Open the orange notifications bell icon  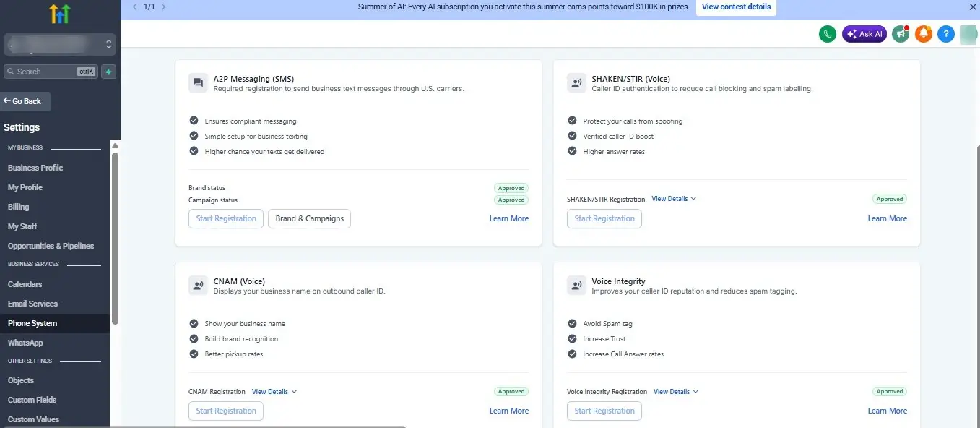click(923, 34)
